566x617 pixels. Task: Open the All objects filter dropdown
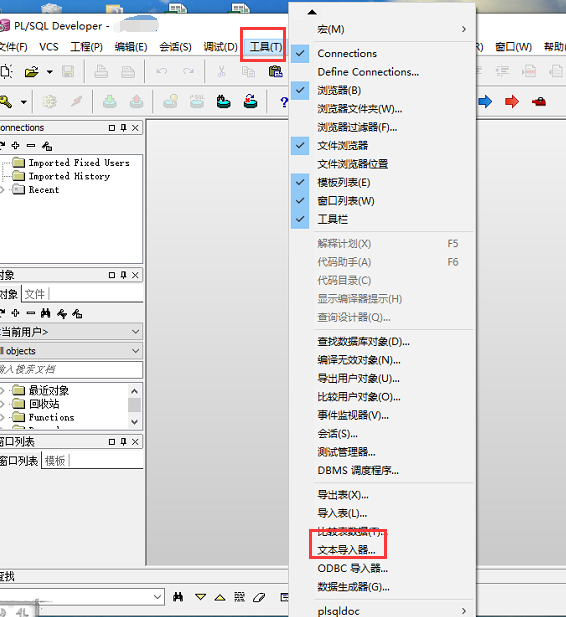(x=135, y=351)
